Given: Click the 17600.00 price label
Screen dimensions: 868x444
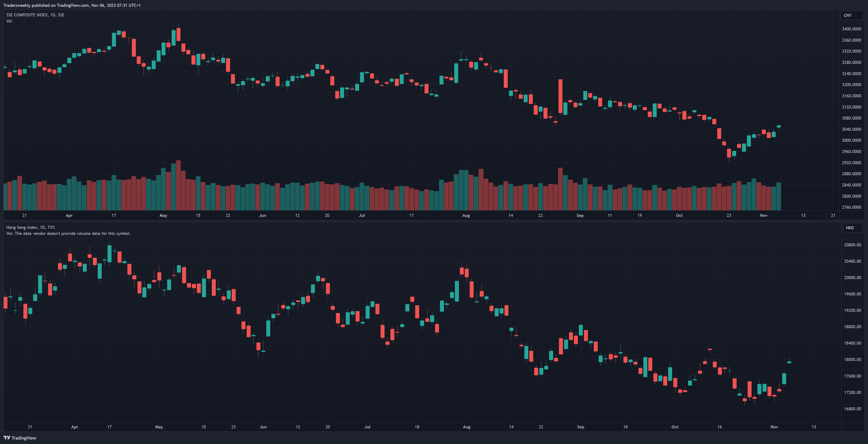Looking at the screenshot, I should [x=853, y=376].
